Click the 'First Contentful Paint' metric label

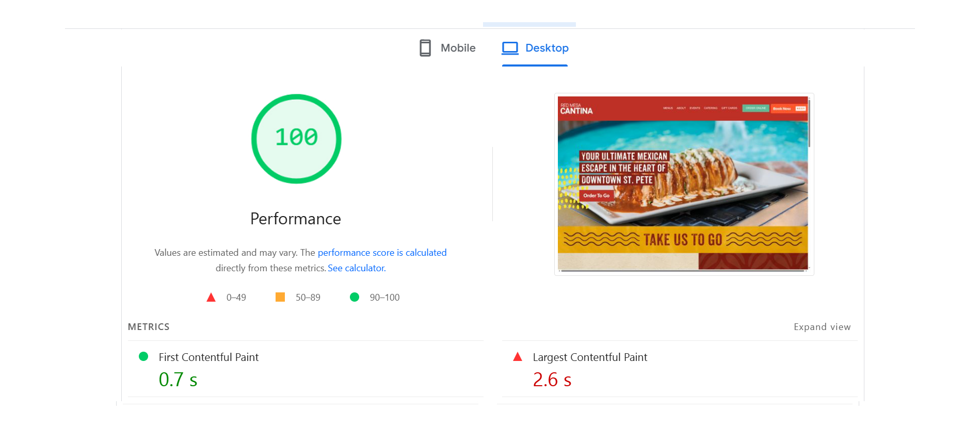[x=208, y=357]
